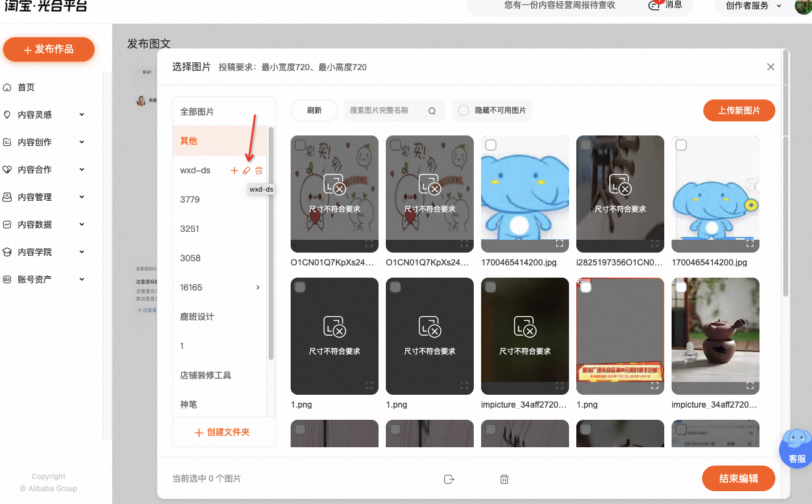Delete the wxd-ds folder via trash icon
Screen dimensions: 812x504
[x=259, y=170]
